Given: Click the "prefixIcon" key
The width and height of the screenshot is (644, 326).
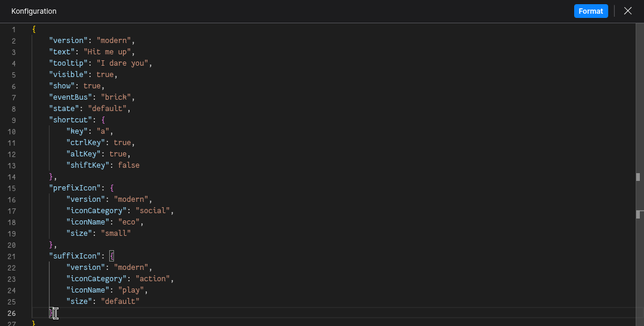Looking at the screenshot, I should coord(75,188).
